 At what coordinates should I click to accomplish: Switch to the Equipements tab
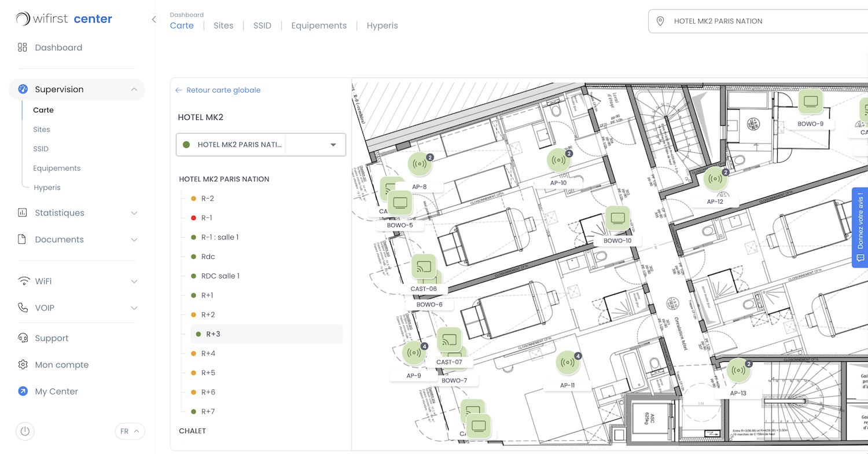[319, 25]
